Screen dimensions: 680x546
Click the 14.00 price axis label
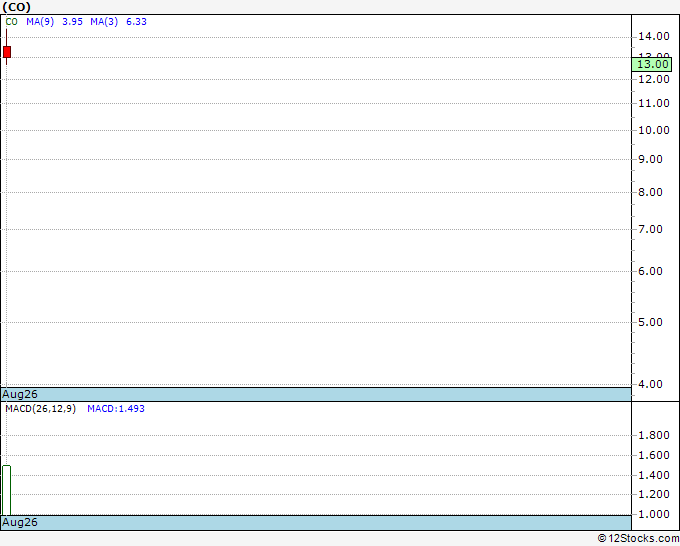pos(654,36)
